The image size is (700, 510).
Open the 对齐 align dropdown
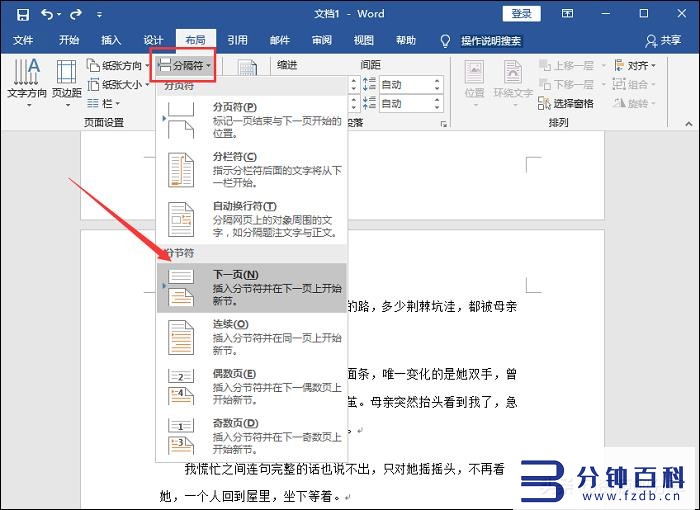point(634,66)
